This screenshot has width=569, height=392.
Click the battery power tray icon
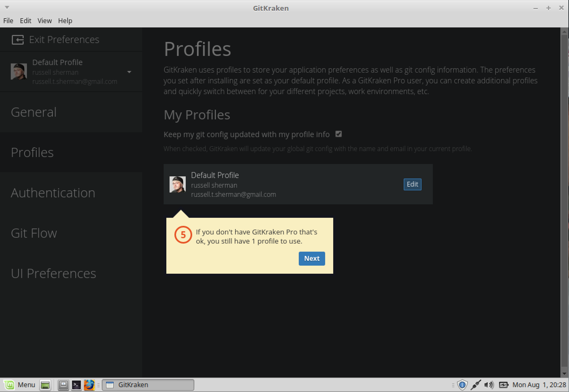click(x=504, y=385)
